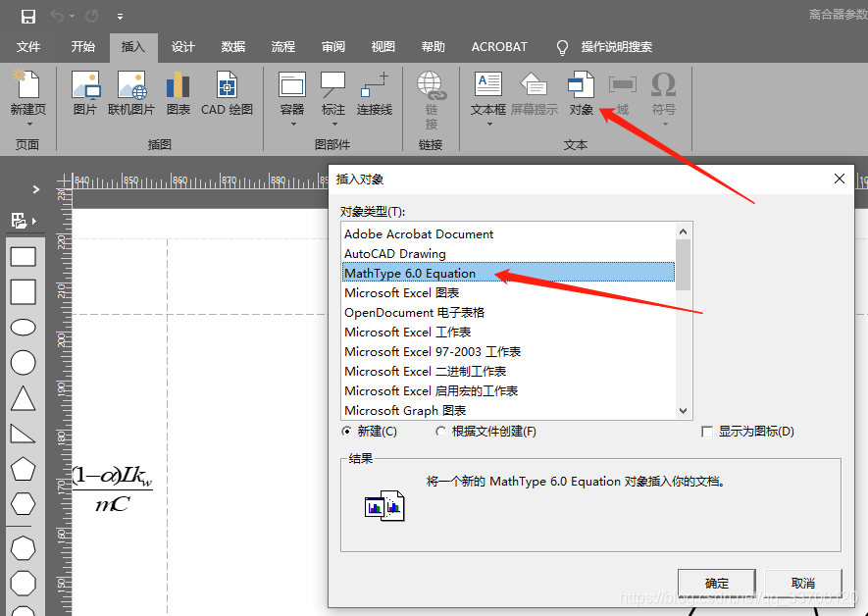Select Microsoft Excel 二进制工作表 in the list
The image size is (868, 616).
509,372
